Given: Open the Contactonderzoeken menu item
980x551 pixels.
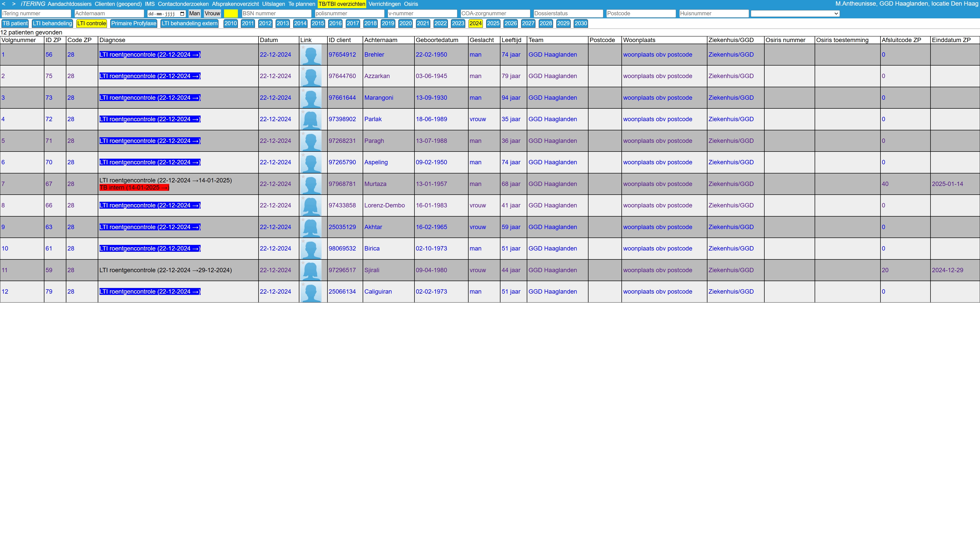Looking at the screenshot, I should click(183, 4).
